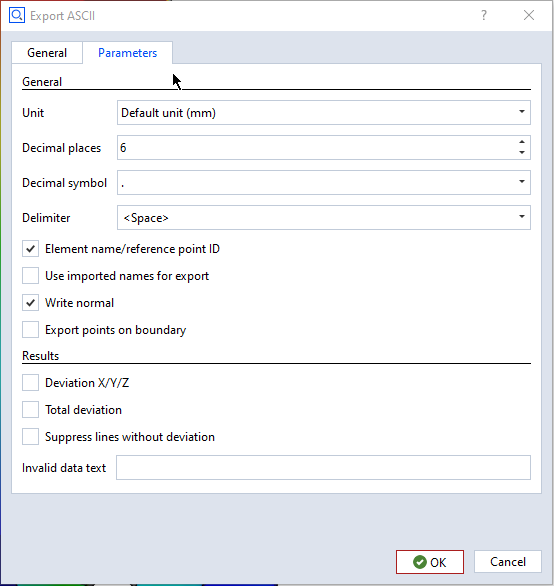Image resolution: width=554 pixels, height=586 pixels.
Task: Expand the Decimal symbol dropdown
Action: (324, 182)
